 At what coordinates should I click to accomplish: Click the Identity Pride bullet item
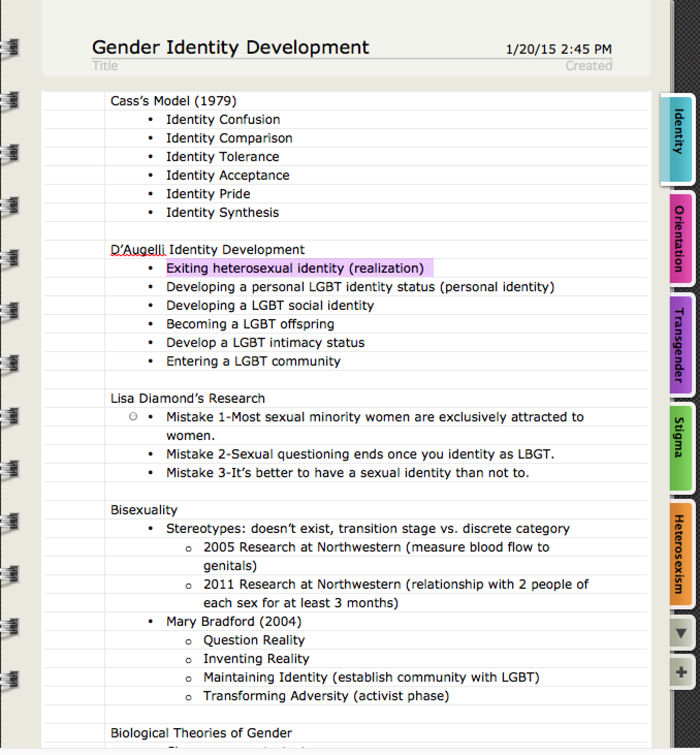pos(208,194)
